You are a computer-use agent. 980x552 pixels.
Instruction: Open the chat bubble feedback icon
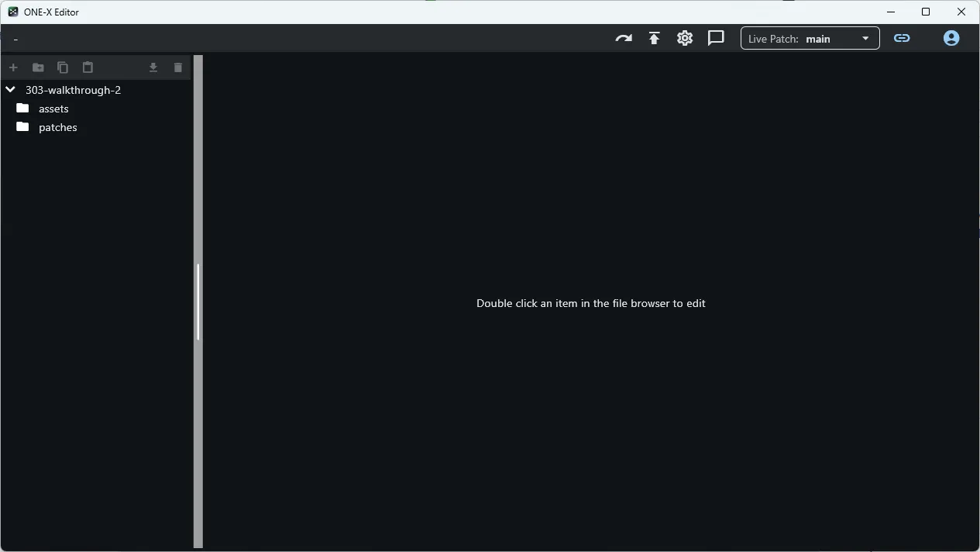[716, 38]
